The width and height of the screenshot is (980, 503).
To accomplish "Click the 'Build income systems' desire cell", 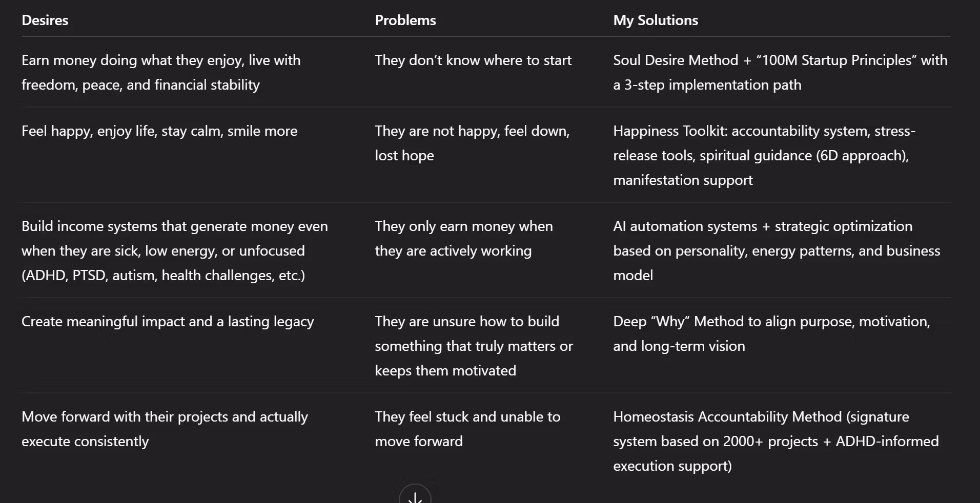I will click(175, 250).
